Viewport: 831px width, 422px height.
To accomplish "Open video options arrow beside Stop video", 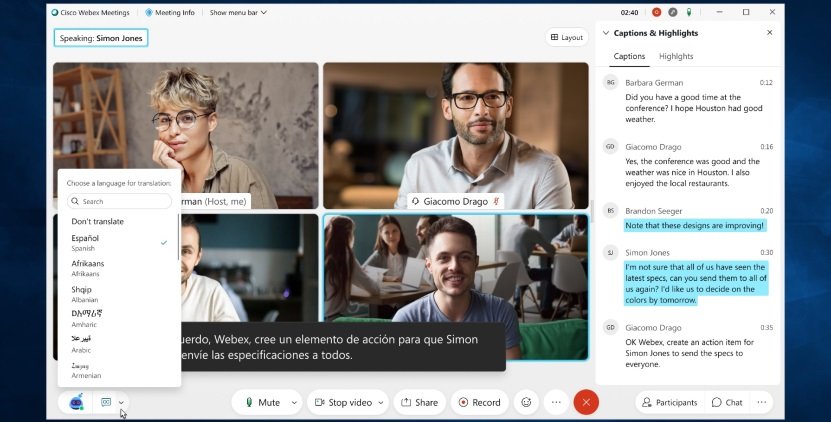I will 381,402.
